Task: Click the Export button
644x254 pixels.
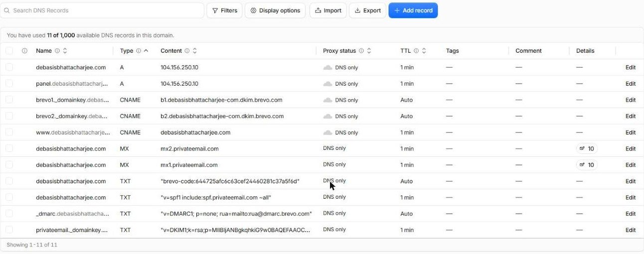Action: coord(367,10)
